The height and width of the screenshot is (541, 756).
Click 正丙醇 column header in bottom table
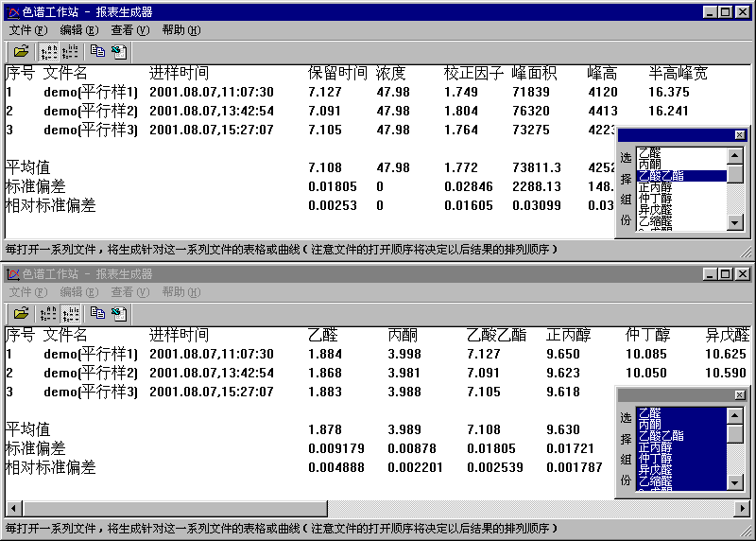click(x=569, y=335)
